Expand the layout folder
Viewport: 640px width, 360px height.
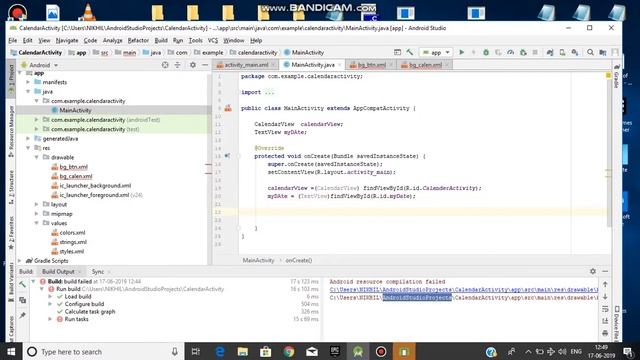coord(36,204)
